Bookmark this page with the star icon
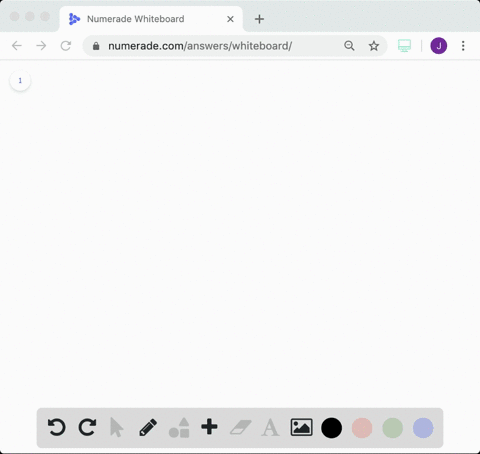 click(374, 46)
